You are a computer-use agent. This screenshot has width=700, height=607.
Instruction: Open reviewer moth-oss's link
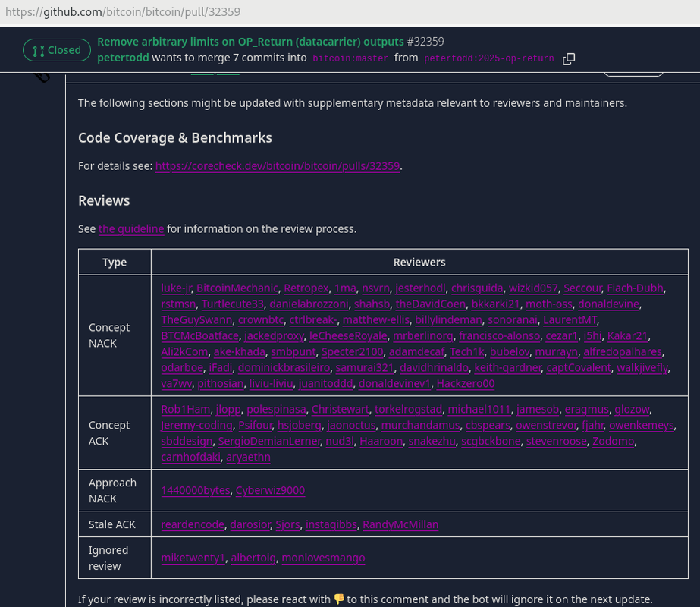[548, 304]
